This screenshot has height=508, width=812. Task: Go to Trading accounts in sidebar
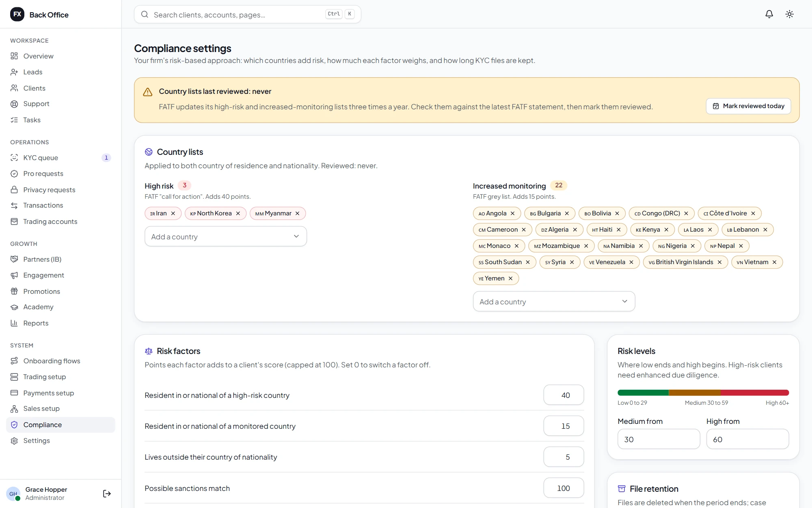(x=60, y=221)
